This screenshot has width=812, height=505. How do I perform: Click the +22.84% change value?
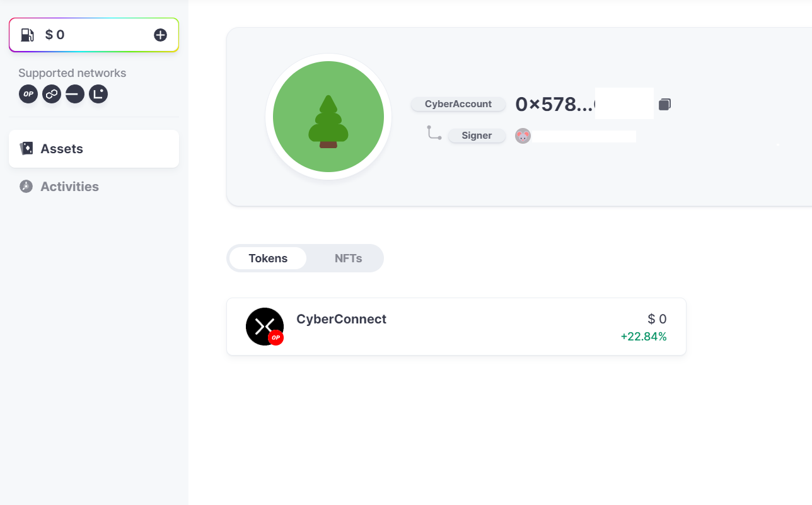(644, 337)
